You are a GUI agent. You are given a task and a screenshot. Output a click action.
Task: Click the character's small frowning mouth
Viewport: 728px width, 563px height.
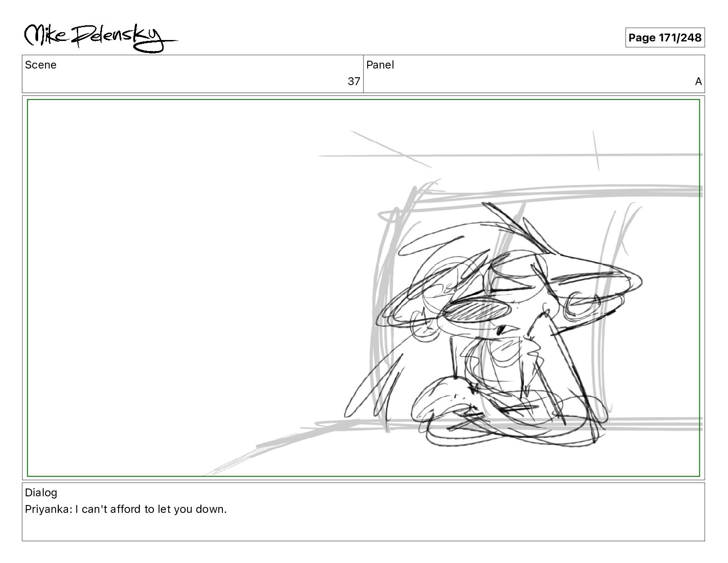501,330
